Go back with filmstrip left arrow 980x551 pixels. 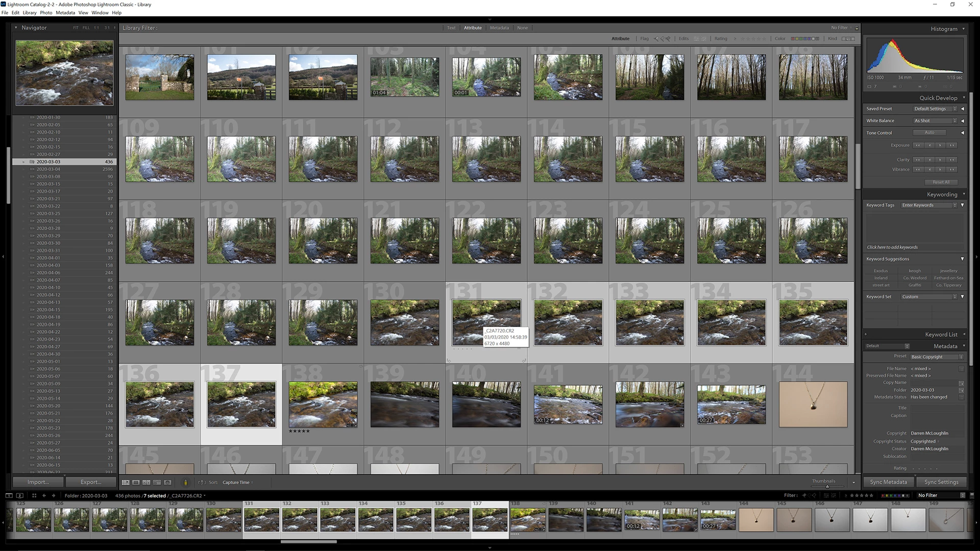pyautogui.click(x=44, y=495)
